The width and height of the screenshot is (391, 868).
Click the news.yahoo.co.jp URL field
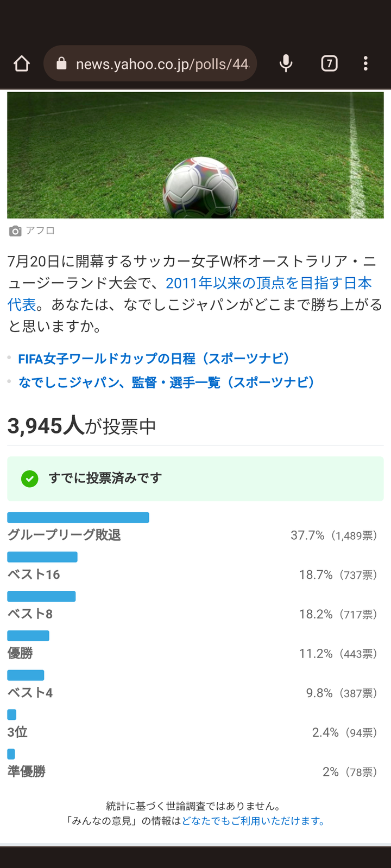pyautogui.click(x=162, y=64)
